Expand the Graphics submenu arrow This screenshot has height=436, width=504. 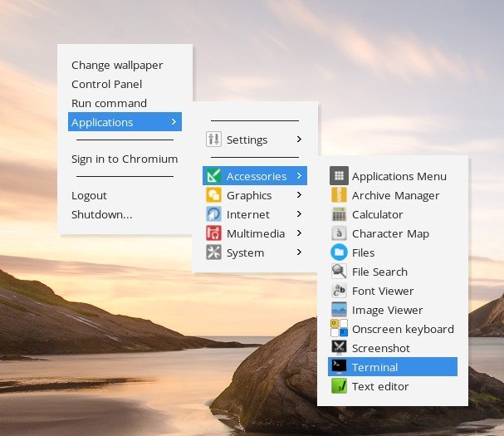tap(299, 194)
